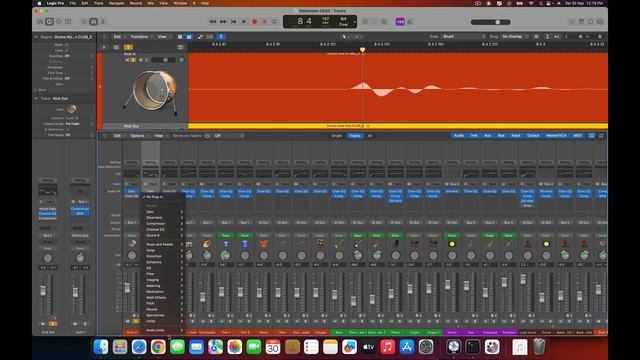Toggle the MIDI channel filter button

click(x=577, y=136)
